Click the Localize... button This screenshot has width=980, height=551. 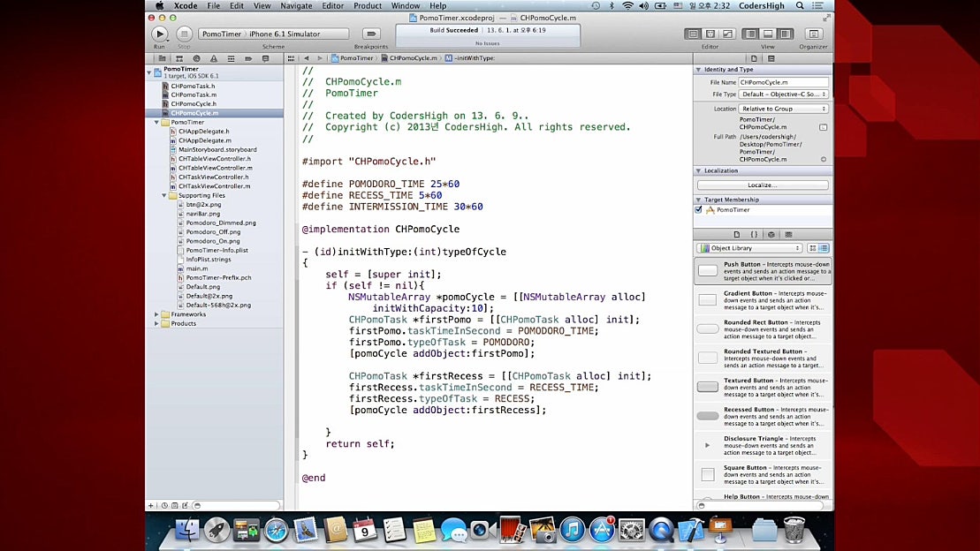(x=763, y=185)
